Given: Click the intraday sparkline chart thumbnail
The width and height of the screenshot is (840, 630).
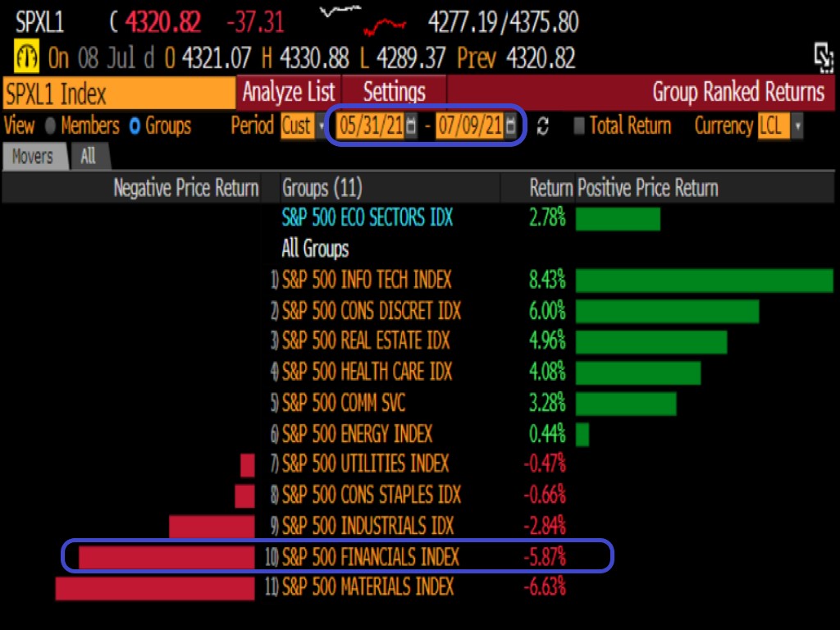Looking at the screenshot, I should pos(362,20).
